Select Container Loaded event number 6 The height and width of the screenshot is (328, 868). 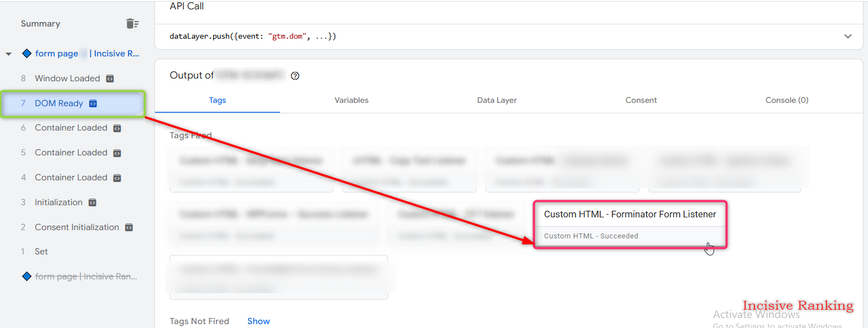pyautogui.click(x=71, y=128)
